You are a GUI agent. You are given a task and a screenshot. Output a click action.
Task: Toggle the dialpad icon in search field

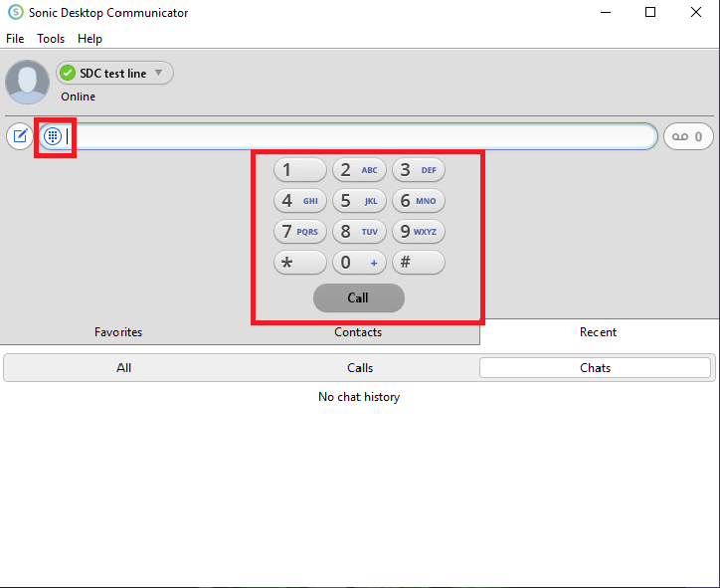53,136
